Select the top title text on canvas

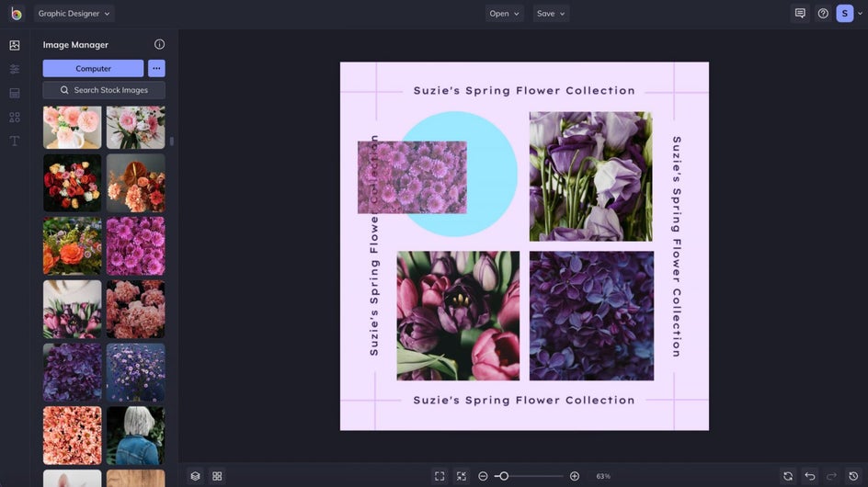pos(524,91)
